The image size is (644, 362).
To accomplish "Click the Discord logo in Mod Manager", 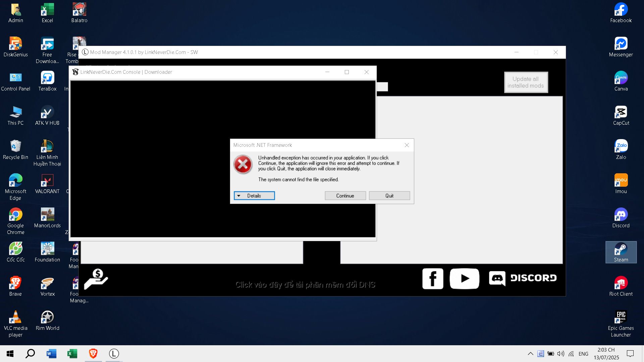I will (523, 278).
